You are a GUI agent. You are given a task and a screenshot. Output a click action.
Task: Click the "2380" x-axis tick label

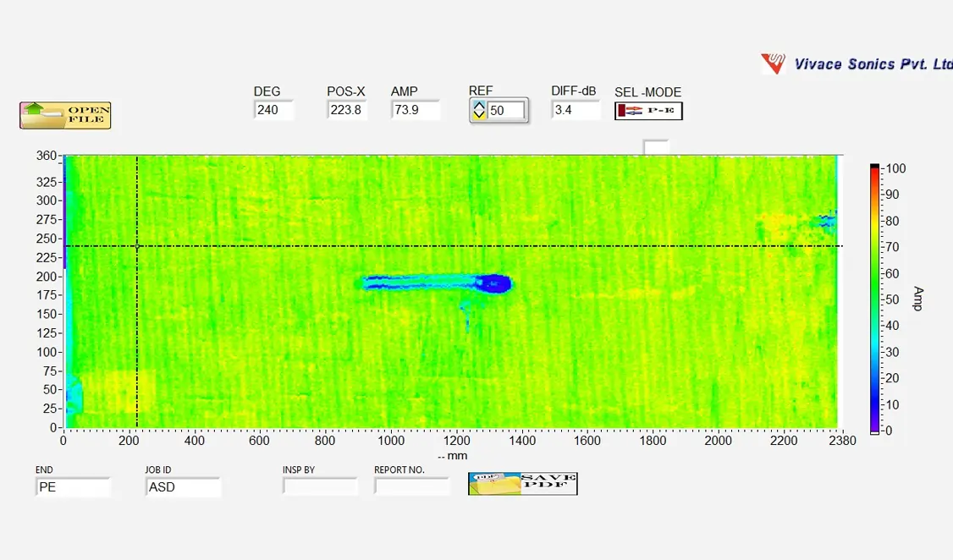tap(842, 441)
